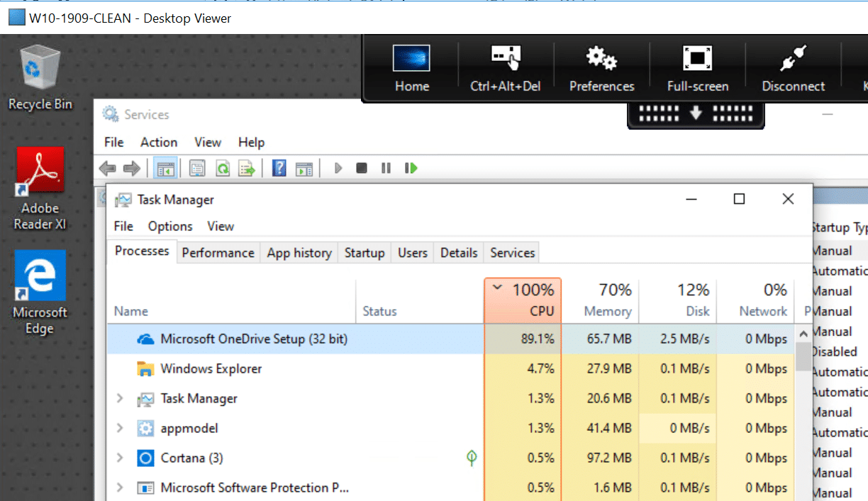Expand the Microsoft Software Protection row
868x501 pixels.
coord(120,488)
